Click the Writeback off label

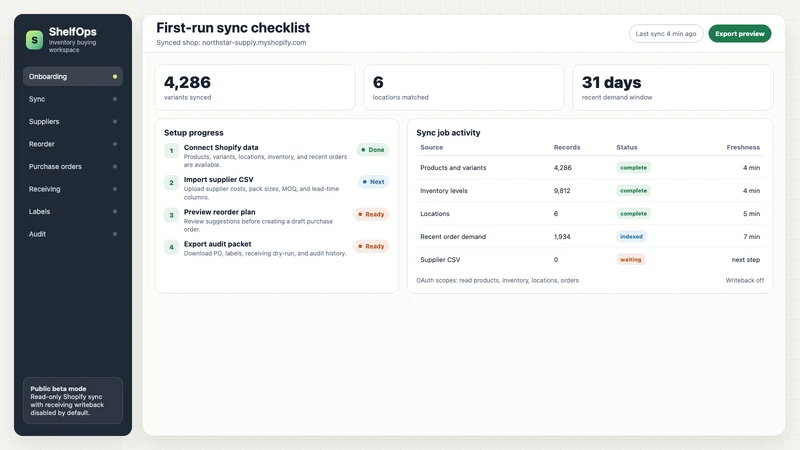coord(744,280)
